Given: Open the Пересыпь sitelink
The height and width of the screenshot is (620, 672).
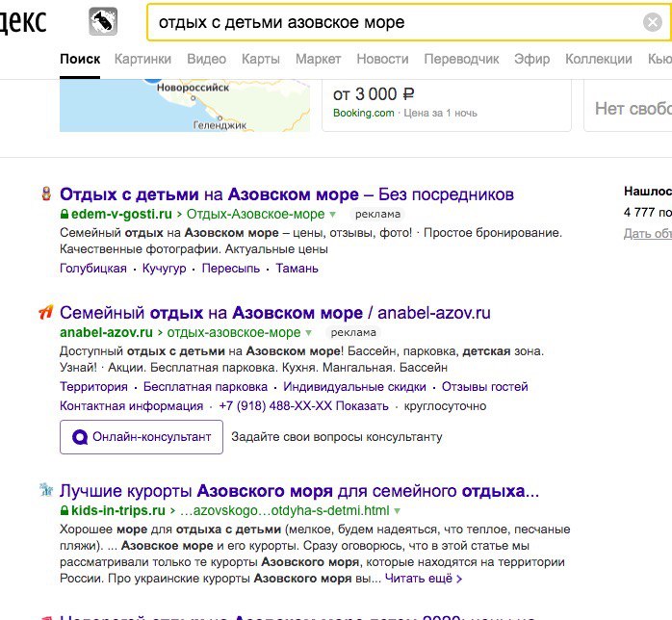Looking at the screenshot, I should pos(230,269).
